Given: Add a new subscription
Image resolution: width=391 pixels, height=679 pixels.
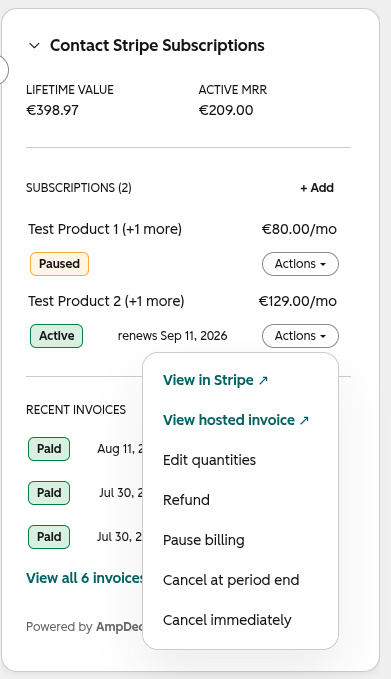Looking at the screenshot, I should (317, 188).
